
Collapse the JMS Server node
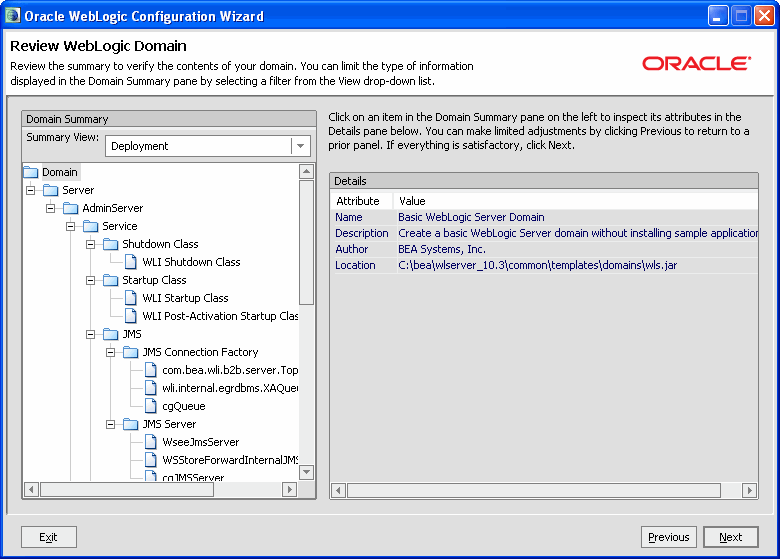pyautogui.click(x=110, y=424)
